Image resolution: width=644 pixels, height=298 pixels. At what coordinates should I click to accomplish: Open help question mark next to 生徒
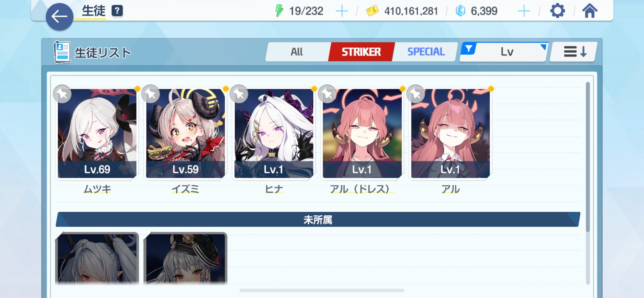click(117, 11)
